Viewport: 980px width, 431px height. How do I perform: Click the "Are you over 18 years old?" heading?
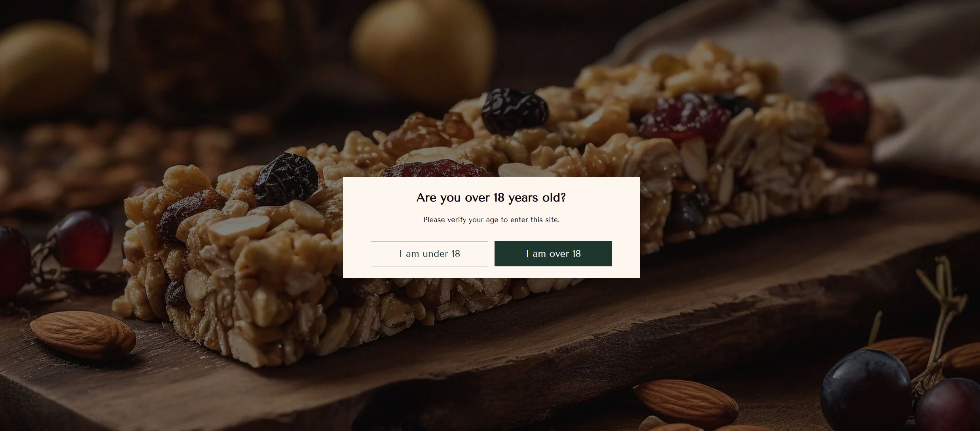[491, 197]
